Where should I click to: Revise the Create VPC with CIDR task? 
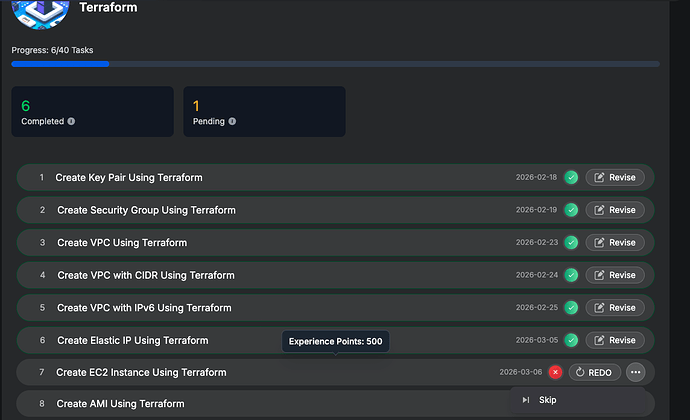coord(615,275)
